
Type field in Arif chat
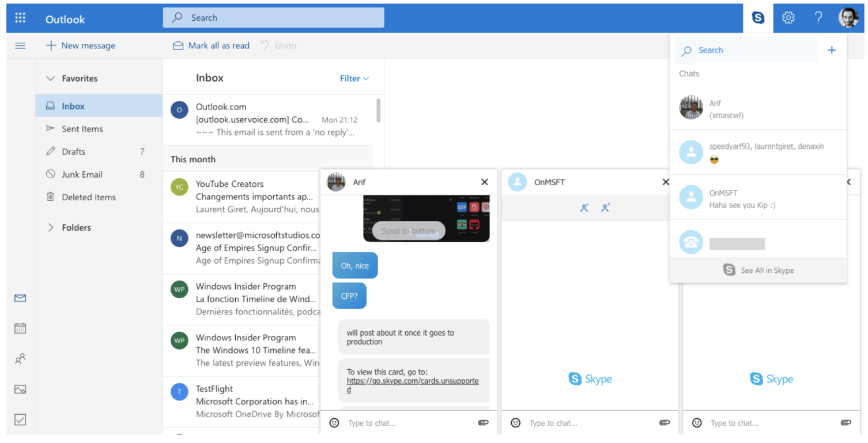[409, 423]
